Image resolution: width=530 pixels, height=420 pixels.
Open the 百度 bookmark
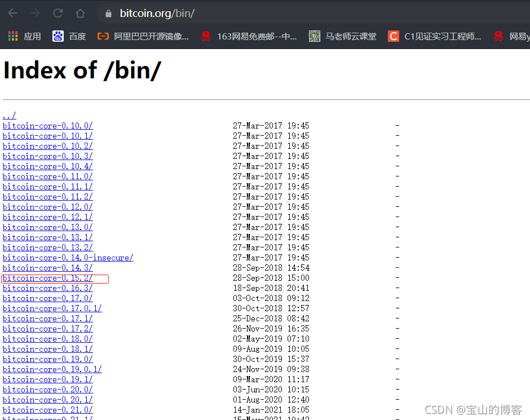point(69,36)
